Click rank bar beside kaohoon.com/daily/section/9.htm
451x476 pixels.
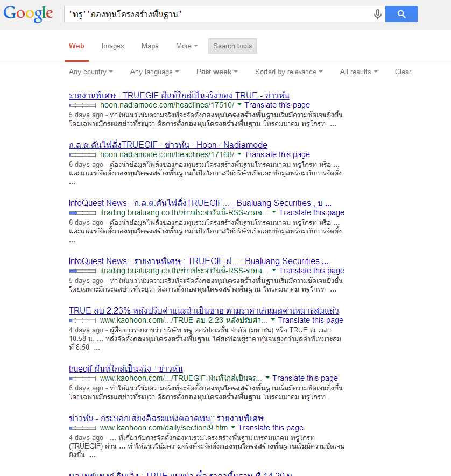pyautogui.click(x=82, y=428)
